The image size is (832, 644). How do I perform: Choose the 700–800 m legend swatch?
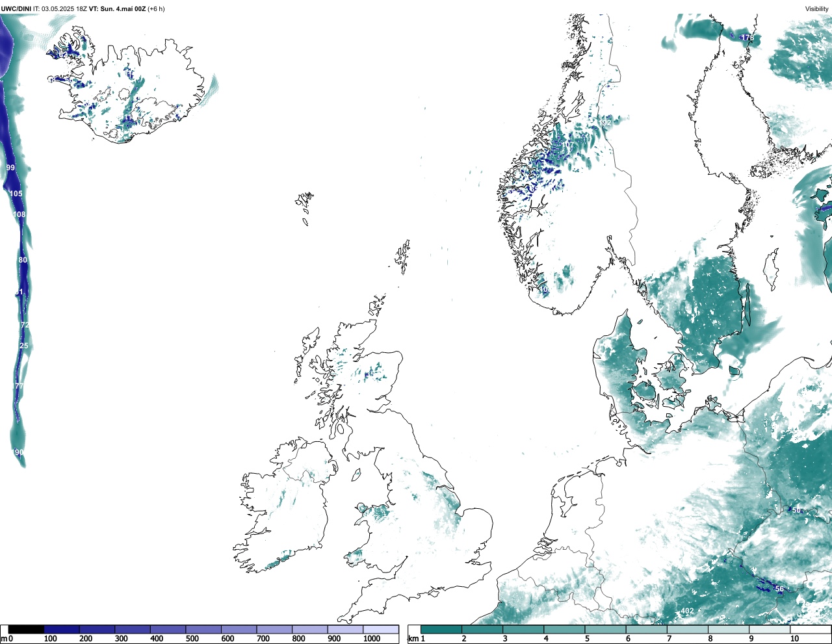[x=274, y=629]
